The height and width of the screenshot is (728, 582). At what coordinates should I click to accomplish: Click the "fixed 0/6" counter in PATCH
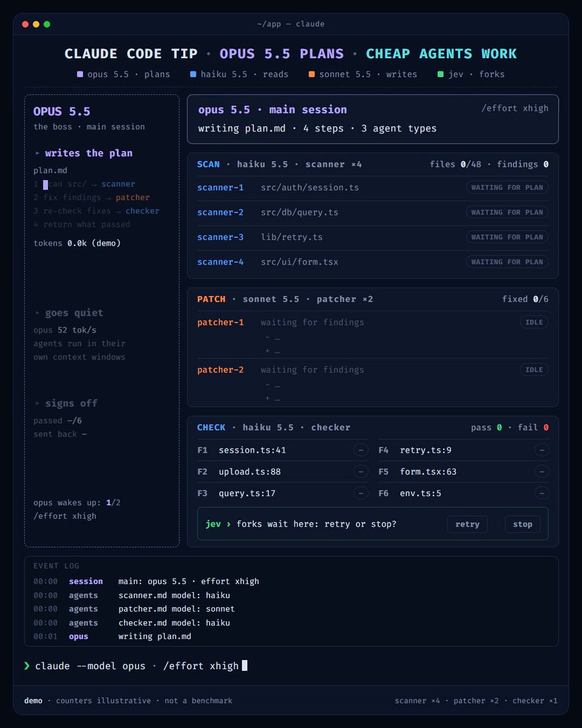click(526, 298)
